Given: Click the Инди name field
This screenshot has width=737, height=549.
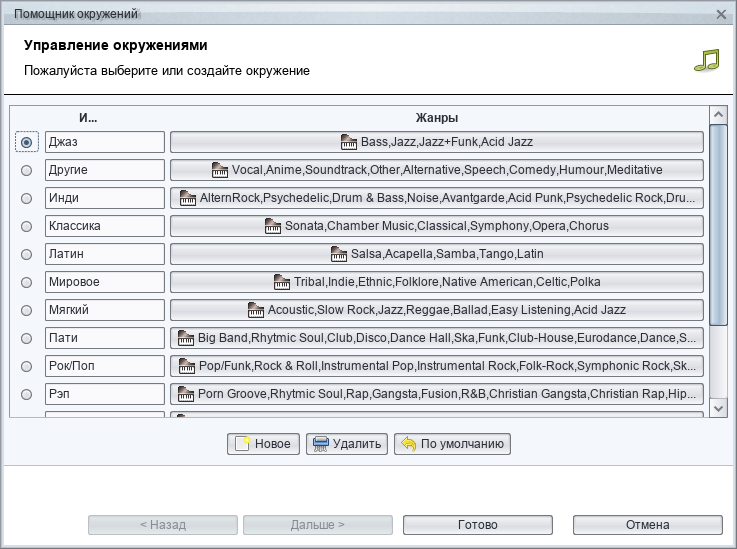Looking at the screenshot, I should tap(105, 198).
